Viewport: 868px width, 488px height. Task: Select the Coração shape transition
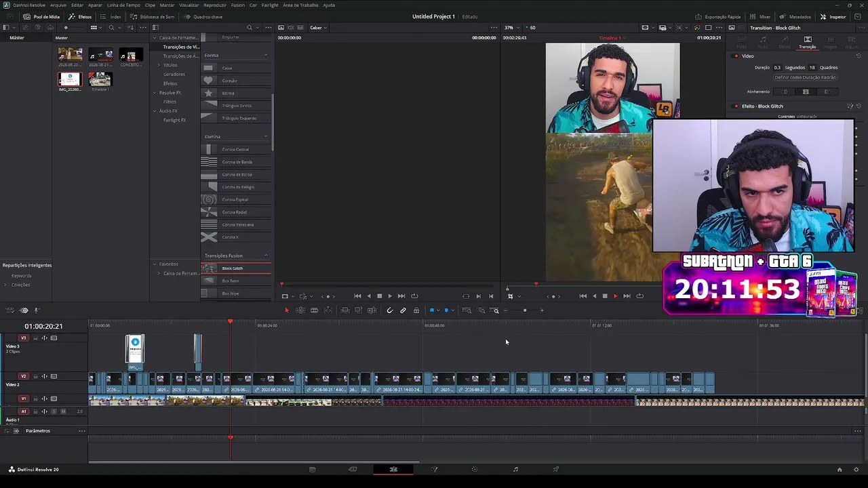pyautogui.click(x=235, y=81)
